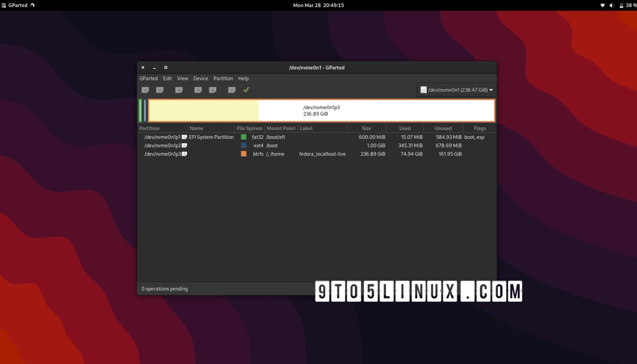Screen dimensions: 637x364
Task: Open the /dev/nvme0n1 device selector dropdown
Action: (x=456, y=90)
